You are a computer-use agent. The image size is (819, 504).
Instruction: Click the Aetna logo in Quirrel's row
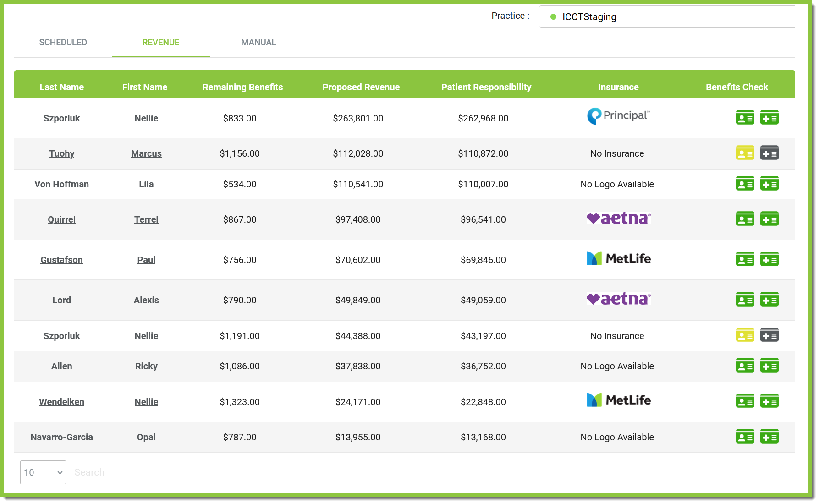point(618,219)
